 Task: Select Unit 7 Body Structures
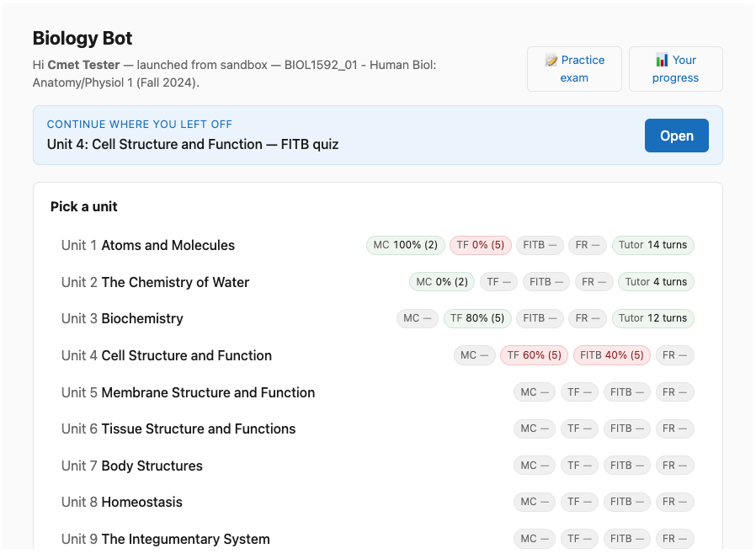tap(131, 466)
